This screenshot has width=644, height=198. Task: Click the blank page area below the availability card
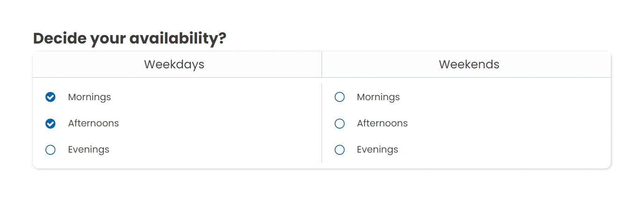point(322,185)
